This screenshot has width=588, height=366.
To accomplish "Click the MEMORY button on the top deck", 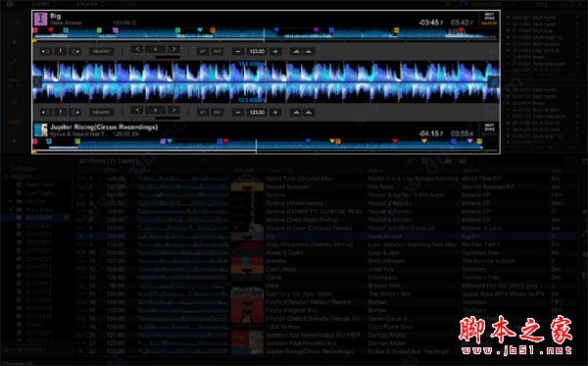I will point(101,51).
